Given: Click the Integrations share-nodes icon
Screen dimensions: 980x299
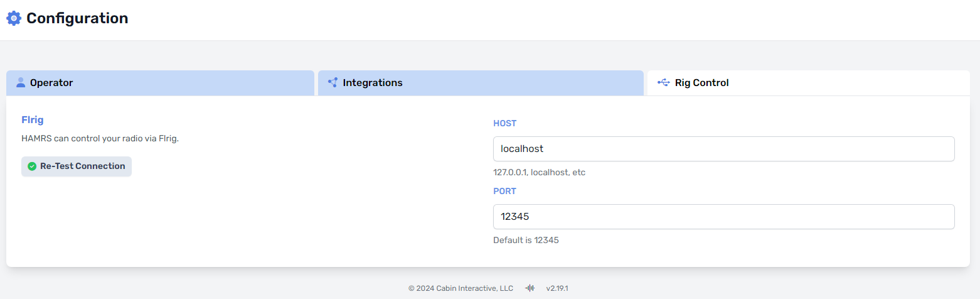Looking at the screenshot, I should [333, 82].
